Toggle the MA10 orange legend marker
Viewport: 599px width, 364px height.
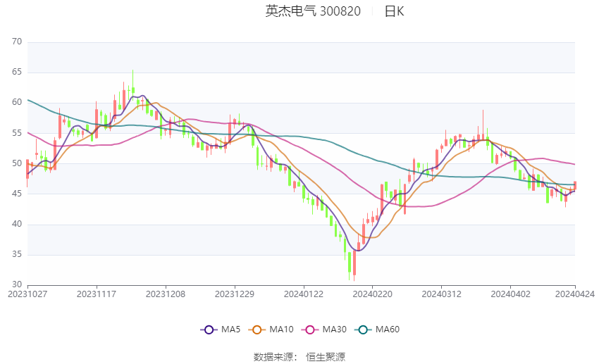tap(257, 330)
